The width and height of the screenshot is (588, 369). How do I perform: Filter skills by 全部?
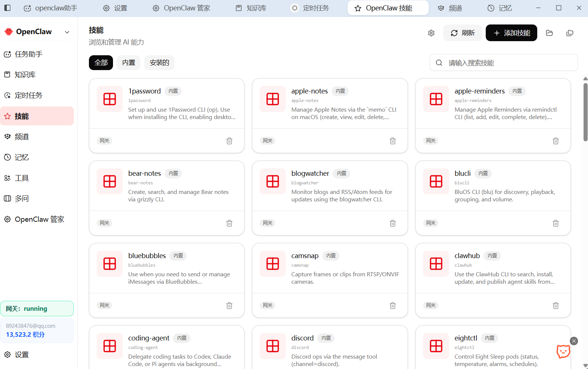pyautogui.click(x=101, y=63)
